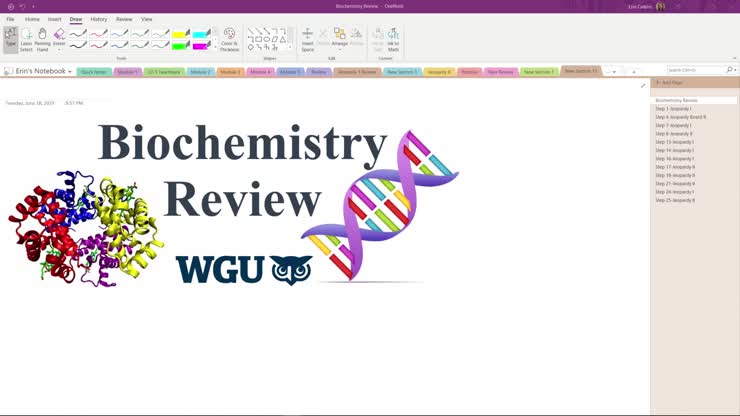Select the diamond shape

tap(251, 47)
